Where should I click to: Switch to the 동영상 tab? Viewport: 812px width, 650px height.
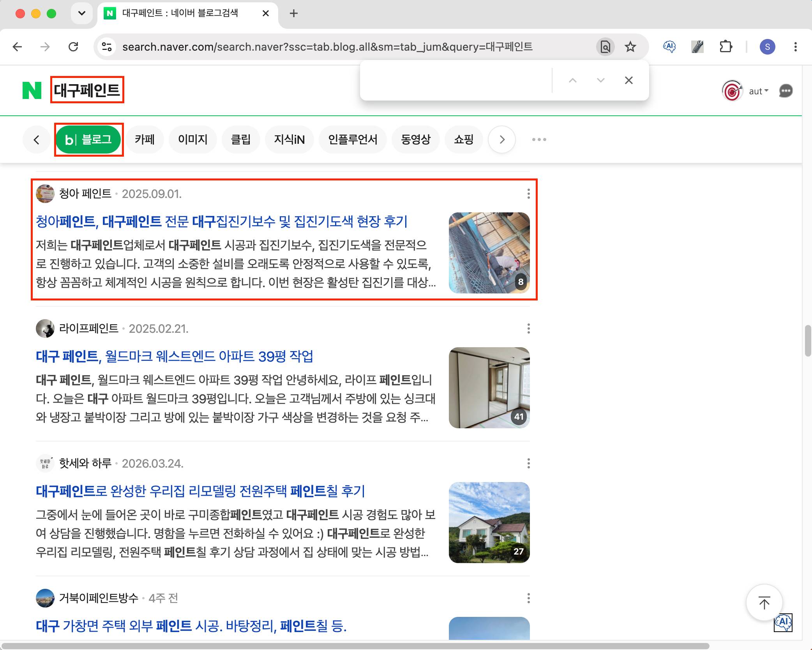coord(415,140)
